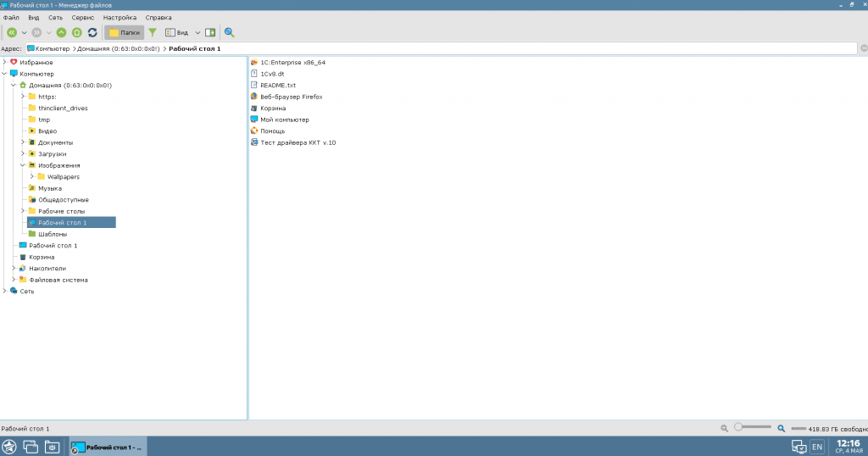
Task: Click Рабочий стол 1 in address path
Action: coord(194,48)
